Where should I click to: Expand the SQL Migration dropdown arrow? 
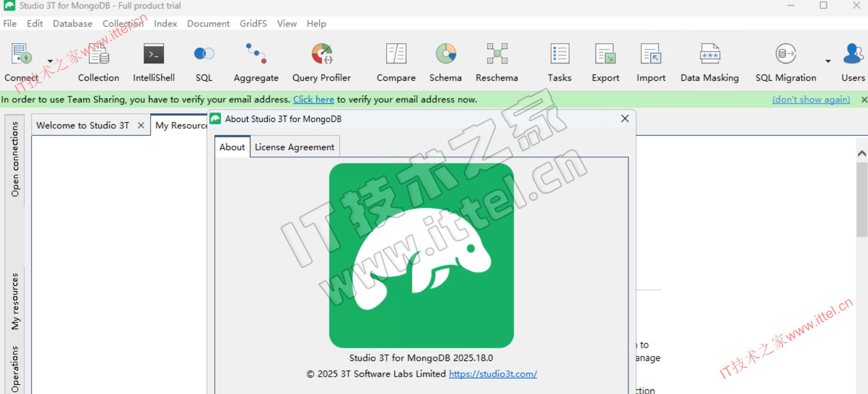(x=828, y=61)
